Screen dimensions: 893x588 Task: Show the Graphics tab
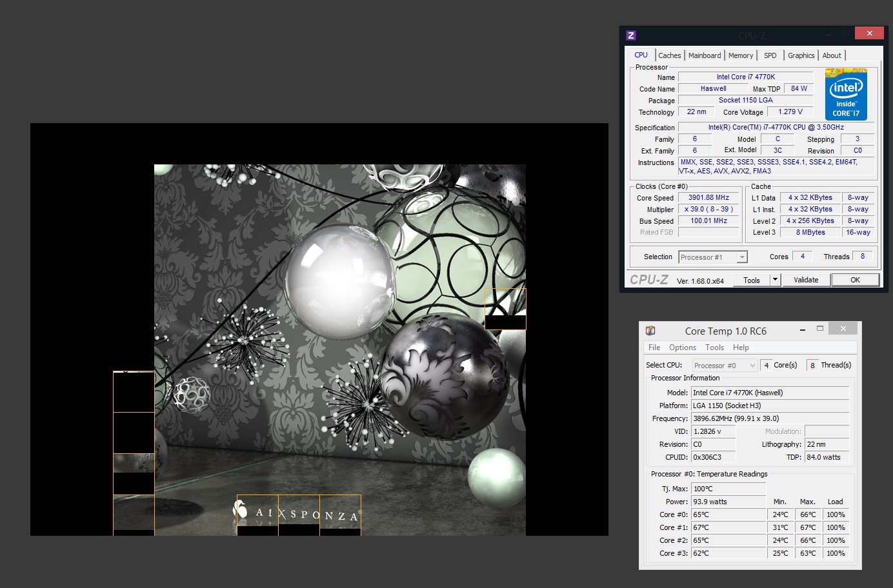pyautogui.click(x=801, y=55)
